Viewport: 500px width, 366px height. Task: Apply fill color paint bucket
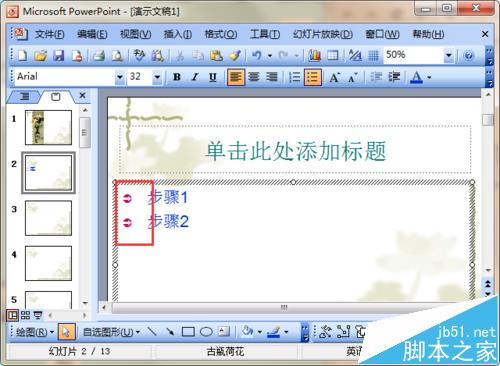247,332
